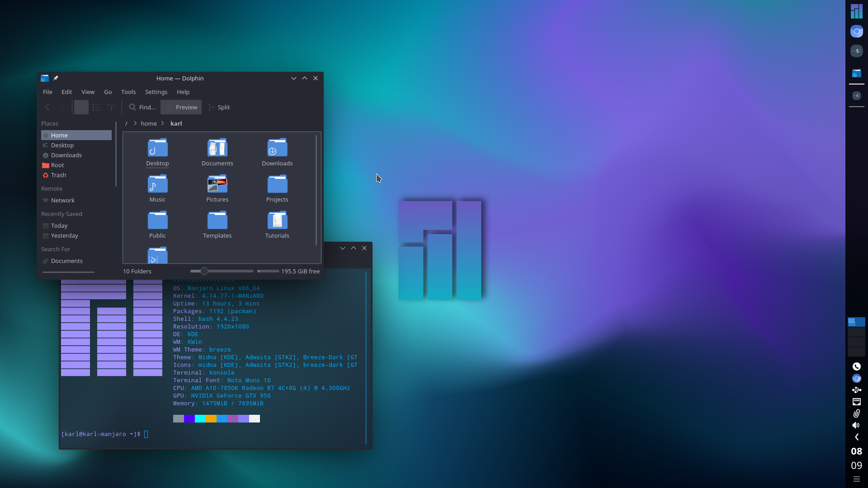This screenshot has height=488, width=868.
Task: Show files saved Yesterday
Action: (x=76, y=235)
